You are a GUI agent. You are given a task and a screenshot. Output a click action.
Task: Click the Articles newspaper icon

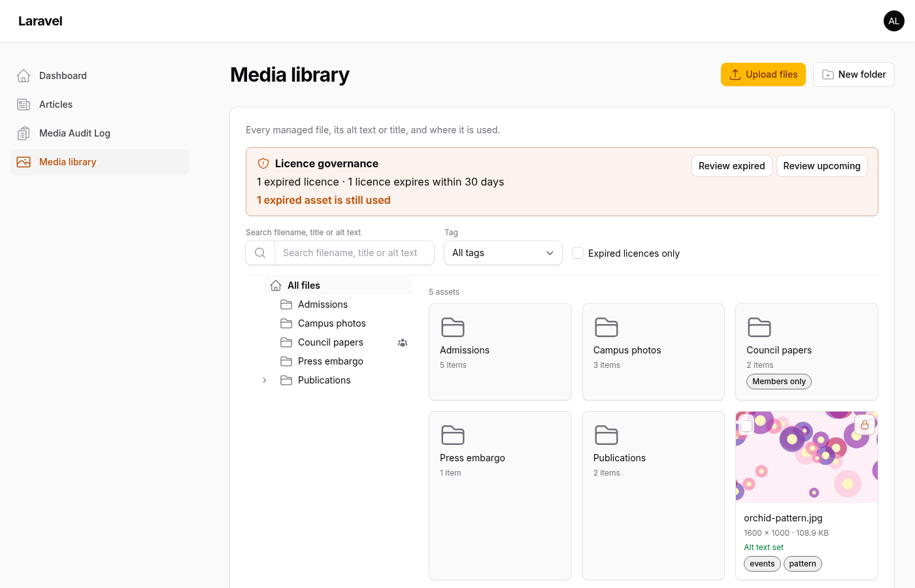[24, 105]
